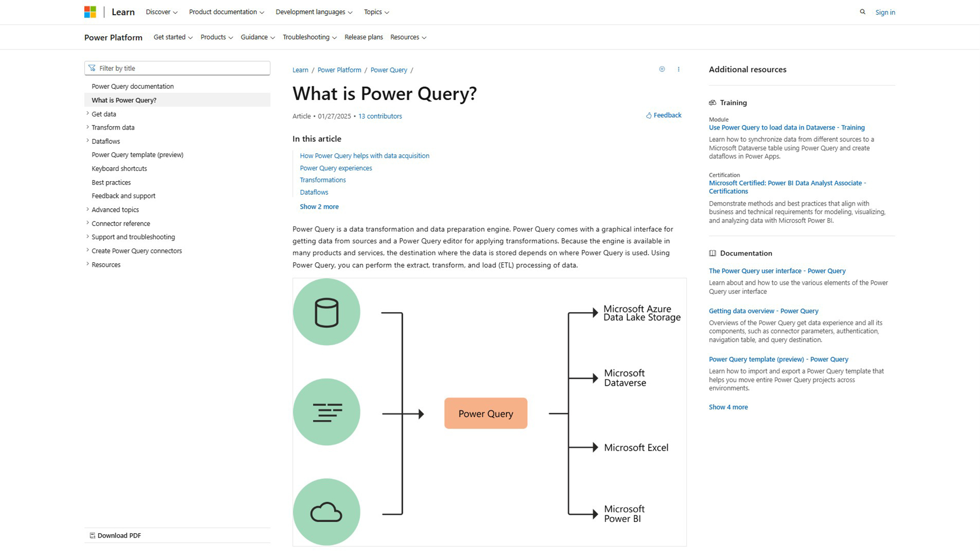Click Show 2 more in article list
This screenshot has width=980, height=551.
point(319,207)
